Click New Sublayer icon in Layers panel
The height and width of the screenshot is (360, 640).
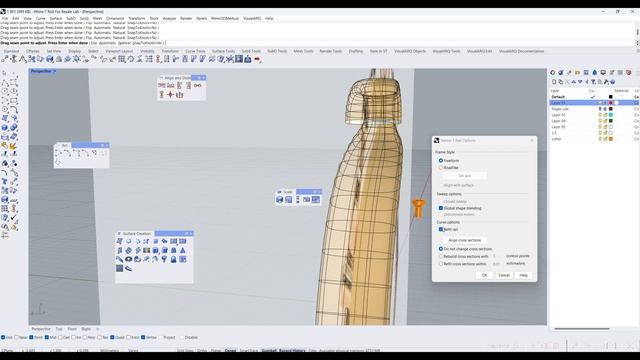pos(560,82)
